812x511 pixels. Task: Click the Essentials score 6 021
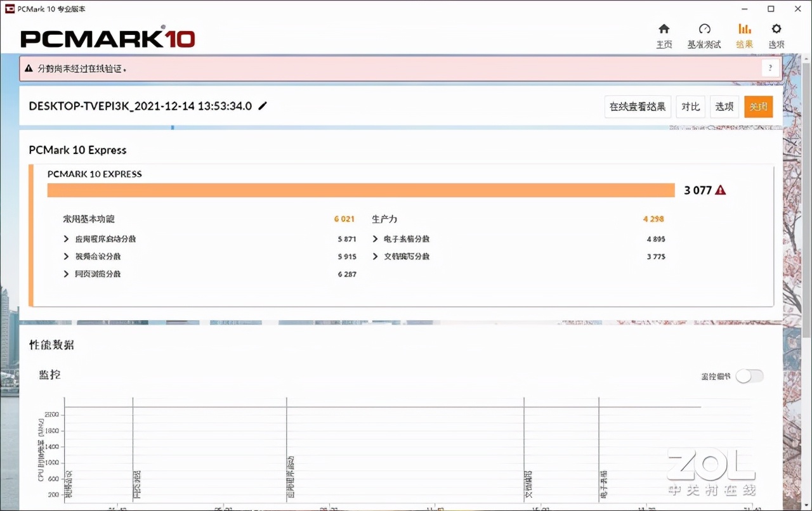point(344,219)
